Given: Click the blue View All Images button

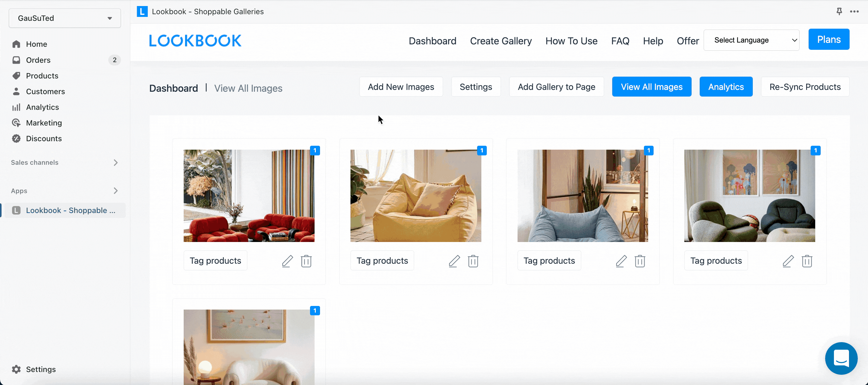Looking at the screenshot, I should point(651,87).
